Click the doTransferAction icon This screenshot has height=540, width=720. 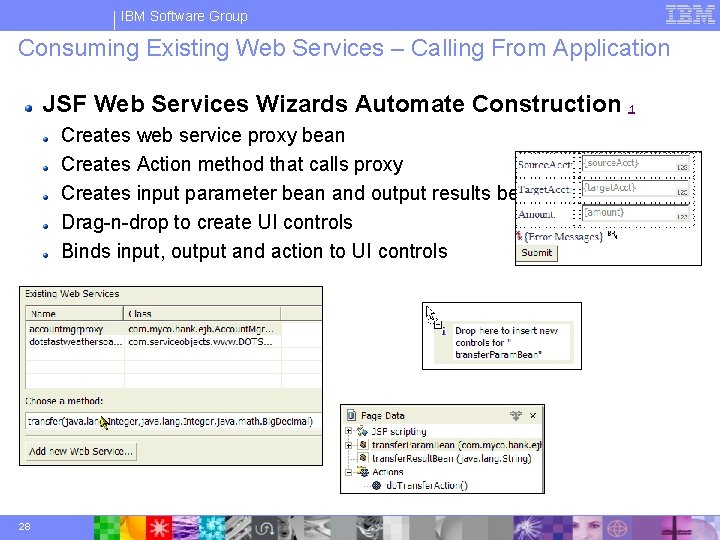tap(377, 485)
